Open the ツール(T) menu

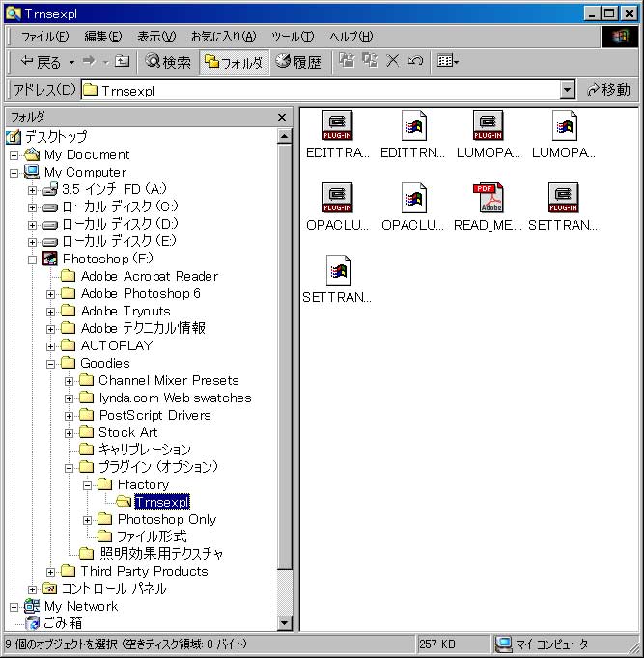click(x=293, y=37)
